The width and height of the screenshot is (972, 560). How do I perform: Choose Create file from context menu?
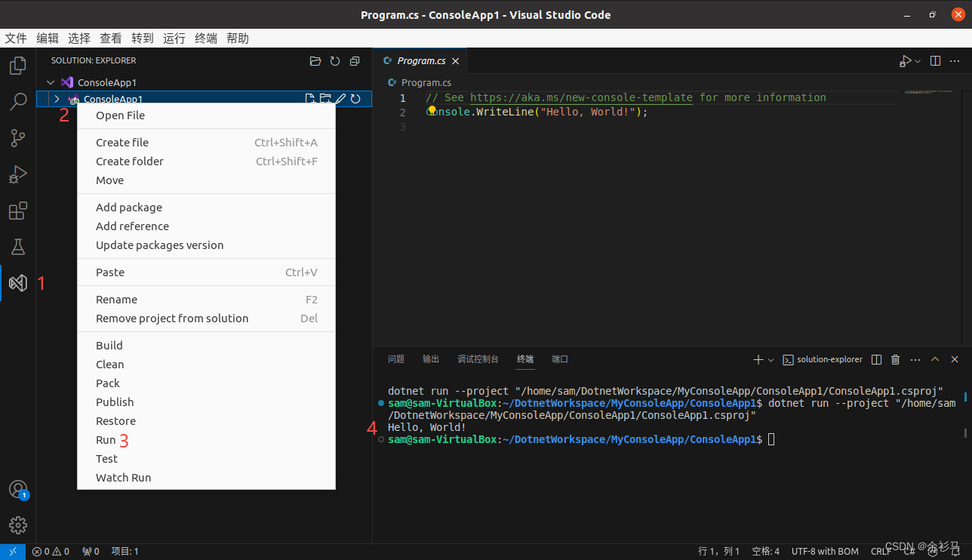click(206, 143)
